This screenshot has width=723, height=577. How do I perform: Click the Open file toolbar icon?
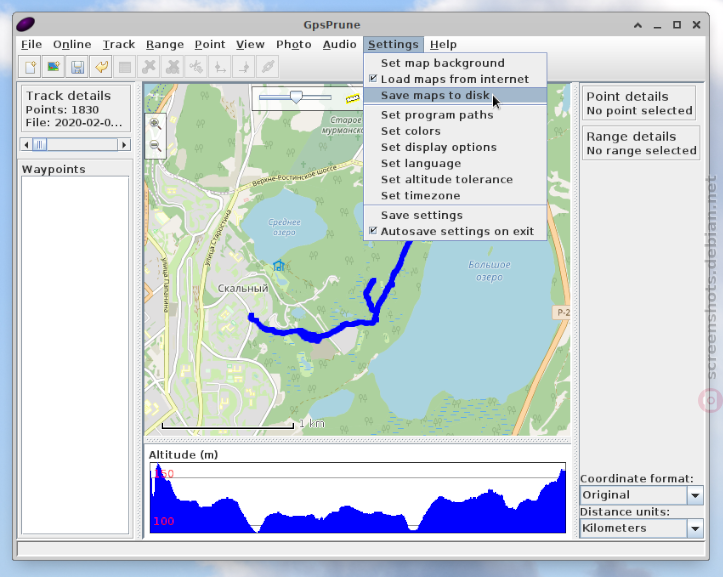[x=30, y=67]
